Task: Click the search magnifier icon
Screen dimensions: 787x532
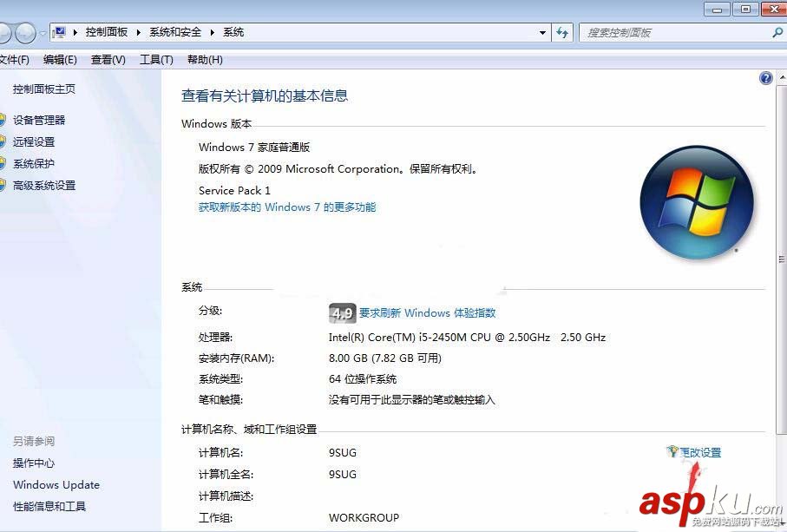Action: [778, 32]
